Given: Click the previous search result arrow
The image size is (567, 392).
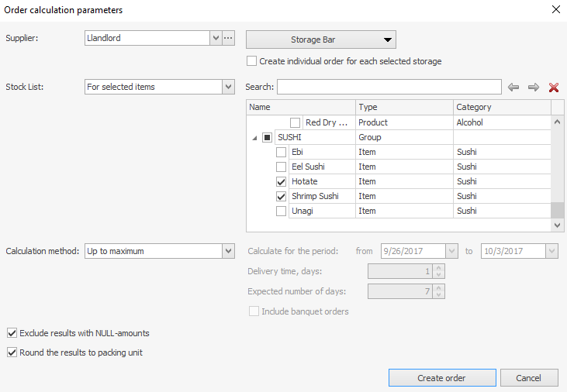Looking at the screenshot, I should click(x=513, y=88).
